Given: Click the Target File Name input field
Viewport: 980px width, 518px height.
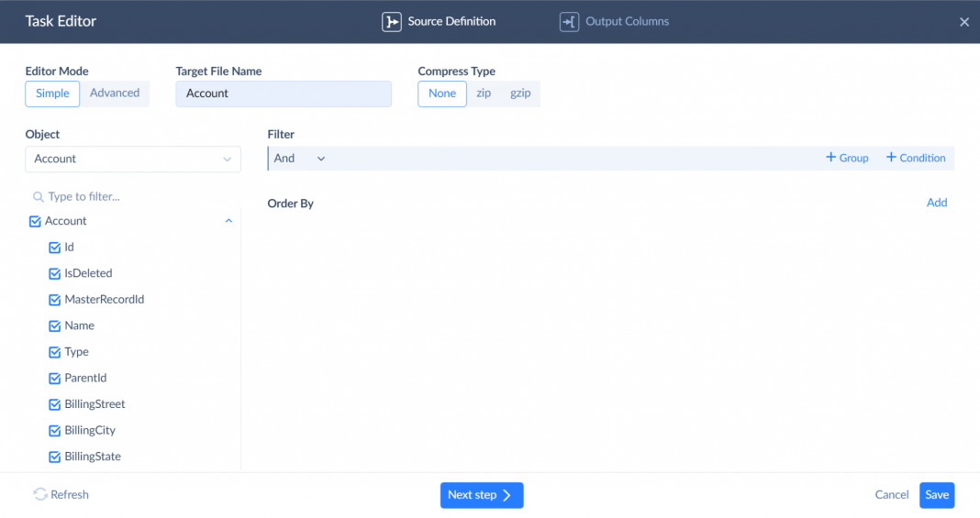Looking at the screenshot, I should tap(284, 94).
